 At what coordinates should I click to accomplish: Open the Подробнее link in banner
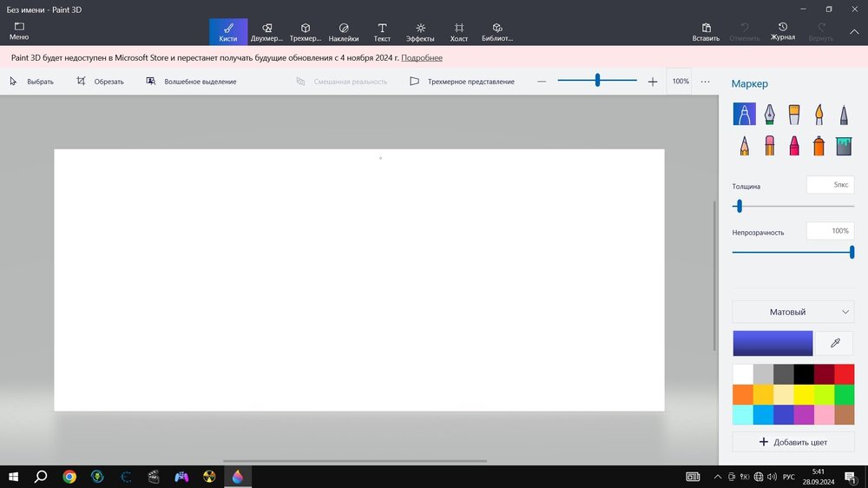tap(422, 58)
